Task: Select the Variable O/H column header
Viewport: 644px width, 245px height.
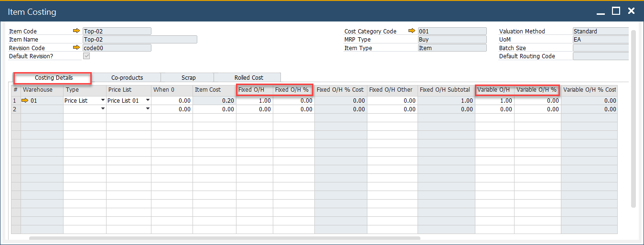Action: pos(494,90)
